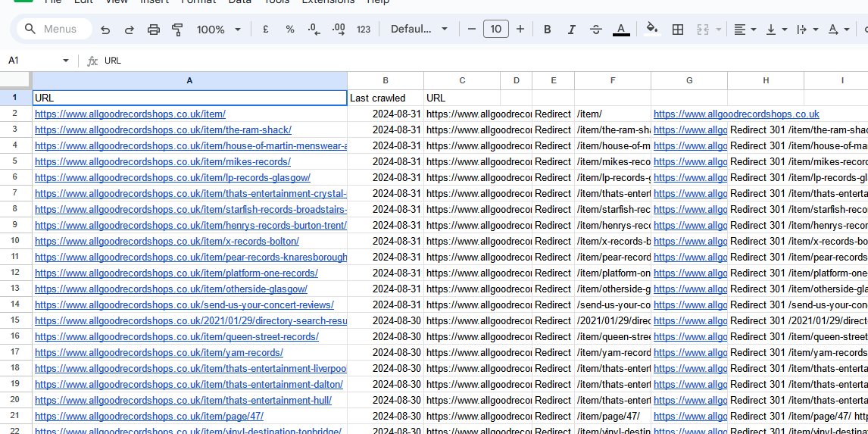Open the x-records-bolton URL link
Viewport: 868px width, 434px height.
[167, 242]
